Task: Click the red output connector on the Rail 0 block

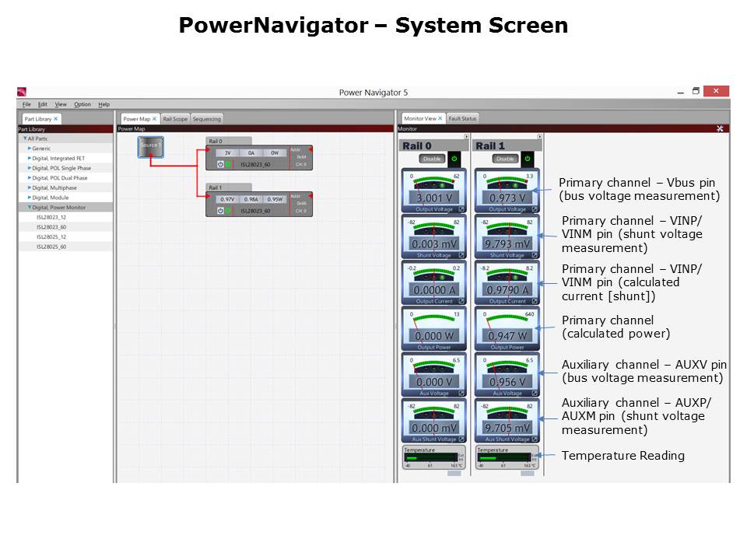Action: click(x=310, y=149)
